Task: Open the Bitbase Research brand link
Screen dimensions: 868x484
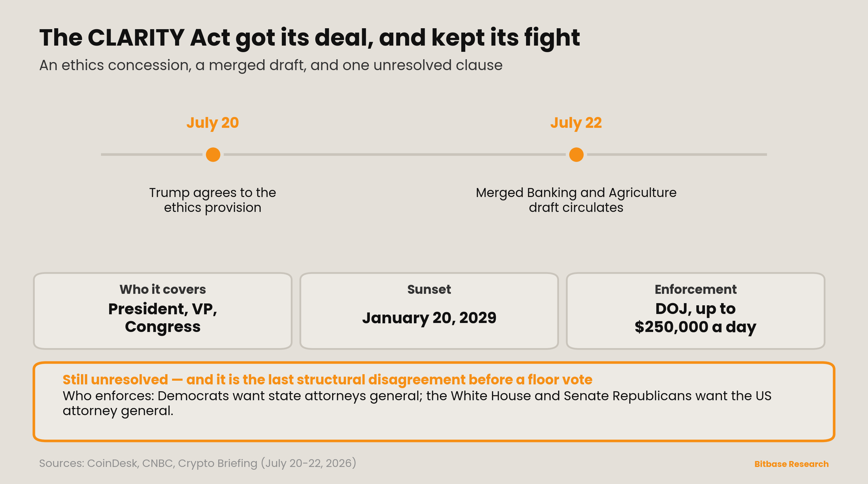Action: tap(791, 464)
